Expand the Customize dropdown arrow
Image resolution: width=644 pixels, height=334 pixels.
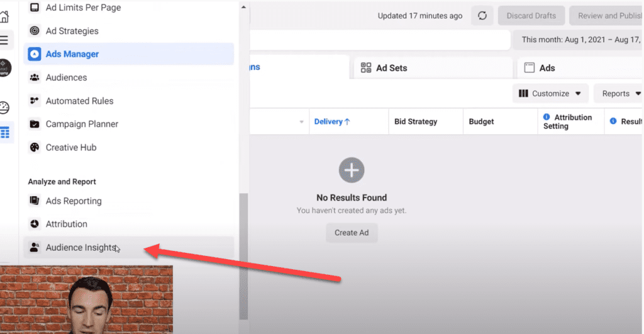pyautogui.click(x=578, y=94)
